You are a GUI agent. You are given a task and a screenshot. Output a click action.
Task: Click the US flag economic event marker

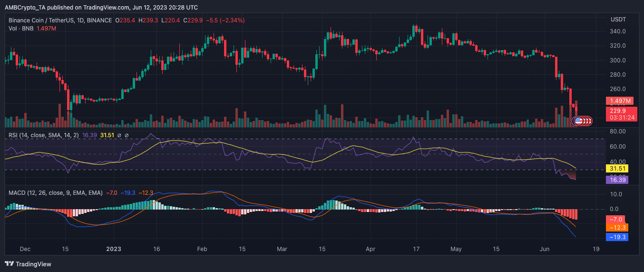578,121
